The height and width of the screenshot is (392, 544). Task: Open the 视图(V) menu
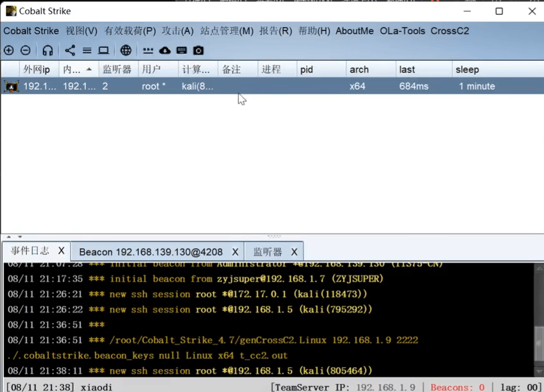tap(81, 31)
